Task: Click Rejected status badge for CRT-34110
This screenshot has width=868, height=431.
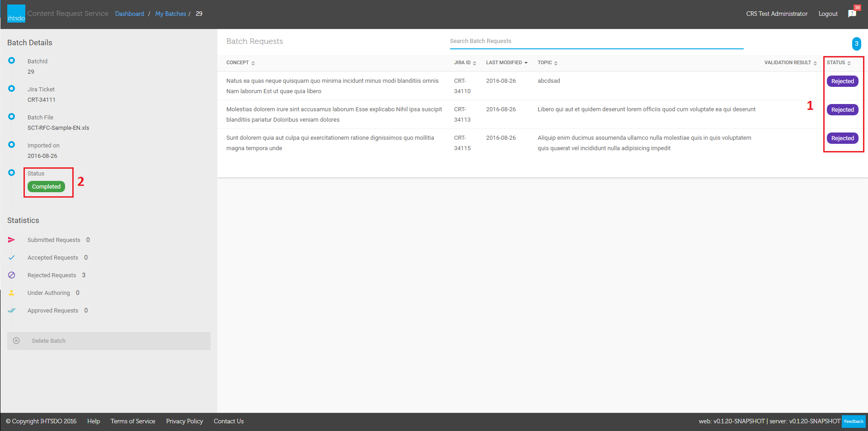Action: (x=842, y=81)
